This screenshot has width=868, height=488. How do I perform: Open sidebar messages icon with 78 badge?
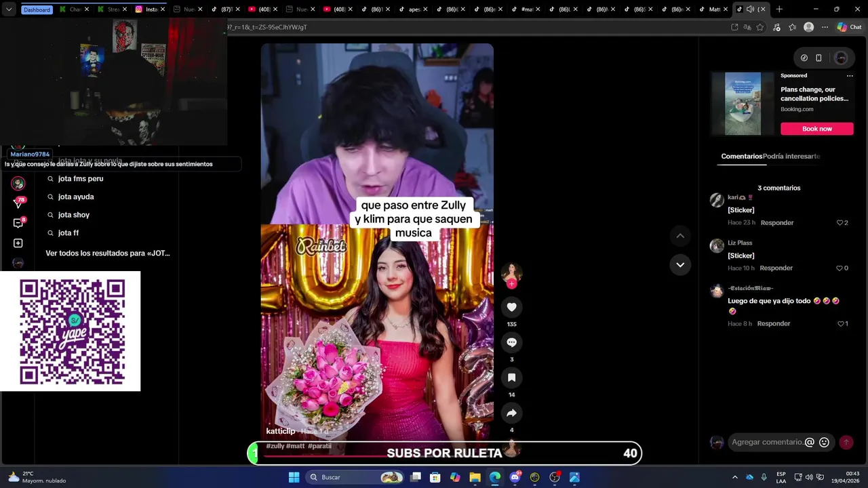tap(18, 202)
